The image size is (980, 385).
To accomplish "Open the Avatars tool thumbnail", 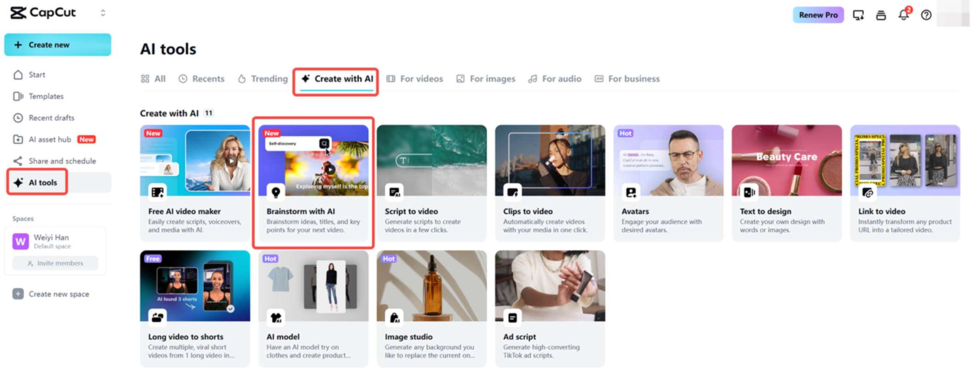I will coord(668,160).
